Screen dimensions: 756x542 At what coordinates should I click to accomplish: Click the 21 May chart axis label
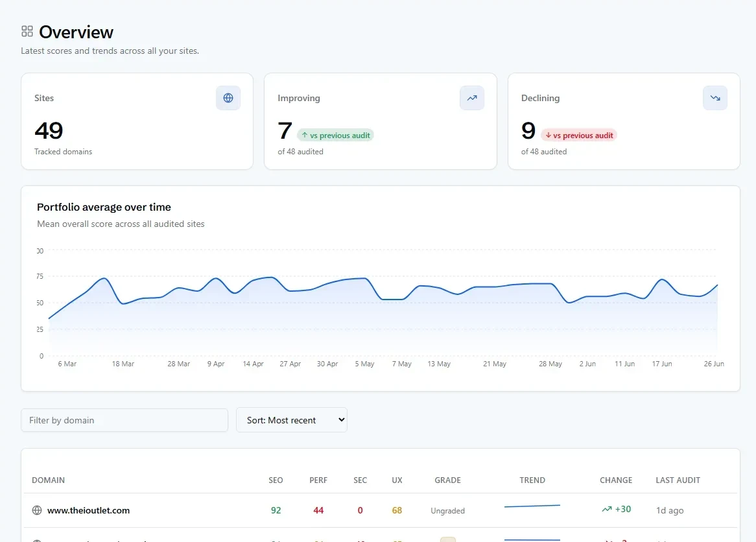495,364
